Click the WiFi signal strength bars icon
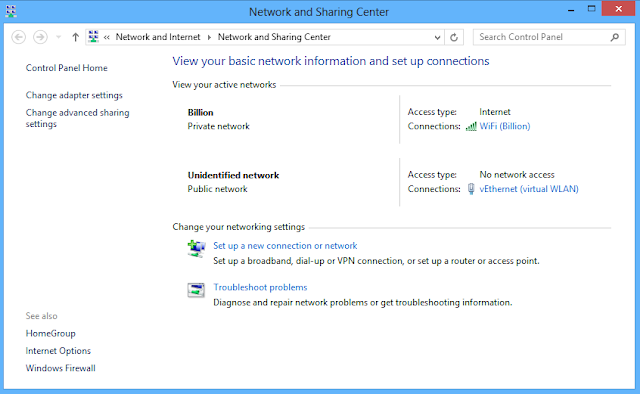Screen dimensions: 640x394 471,127
